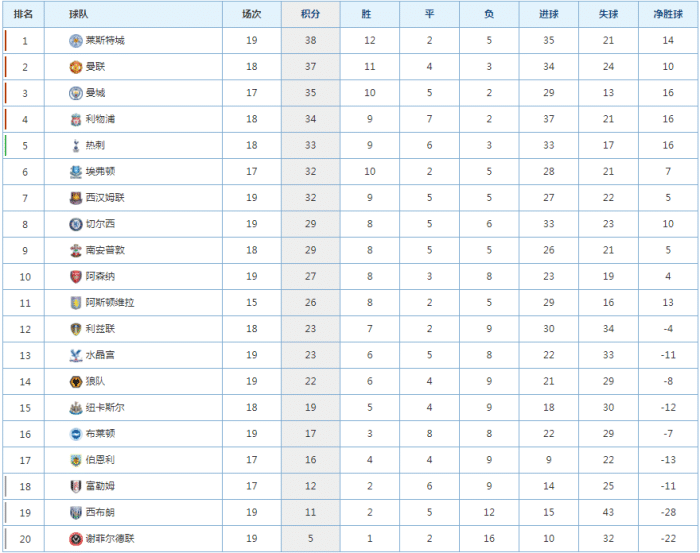Viewport: 700px width, 553px height.
Task: Click the West Ham (西汉姆联) club crest
Action: (x=75, y=198)
